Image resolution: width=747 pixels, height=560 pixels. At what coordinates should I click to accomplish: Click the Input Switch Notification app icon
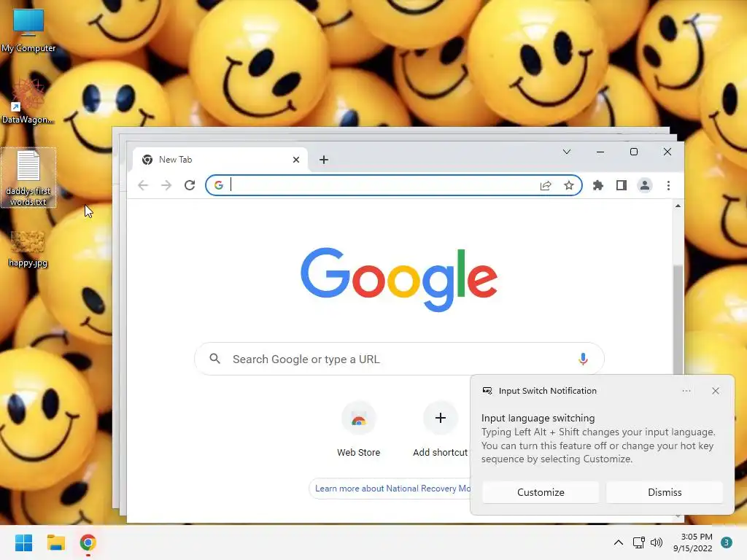click(x=487, y=391)
